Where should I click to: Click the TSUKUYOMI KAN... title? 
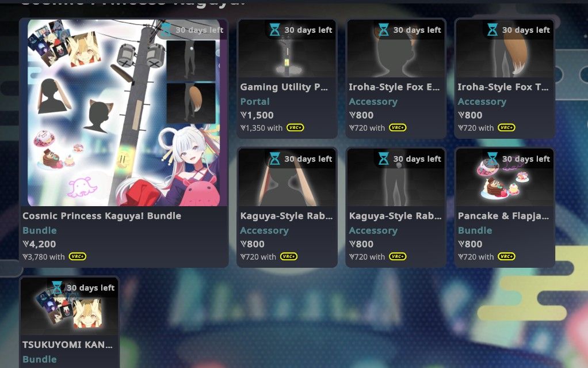click(67, 345)
